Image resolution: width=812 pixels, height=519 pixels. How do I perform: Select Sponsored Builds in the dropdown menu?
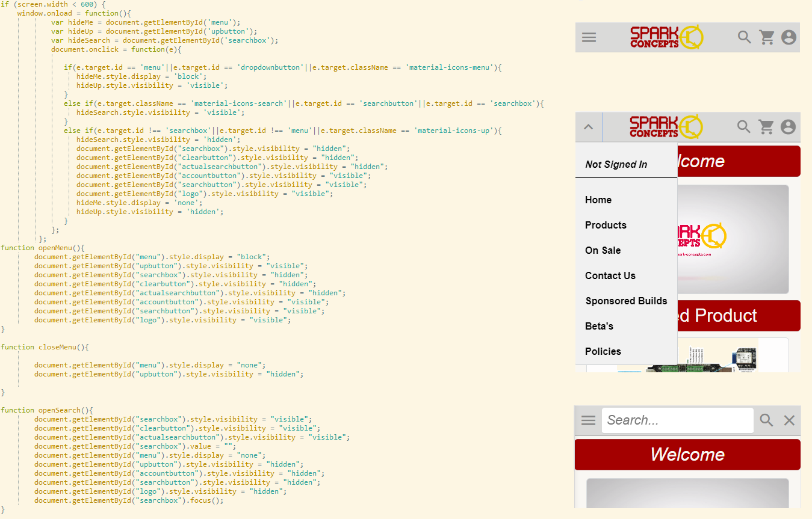tap(626, 301)
